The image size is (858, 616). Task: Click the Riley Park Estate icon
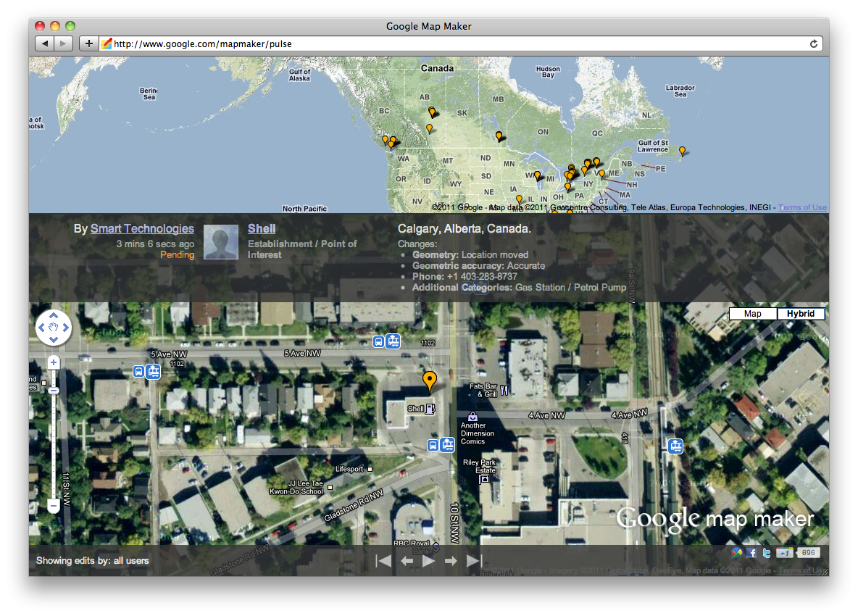pos(484,479)
